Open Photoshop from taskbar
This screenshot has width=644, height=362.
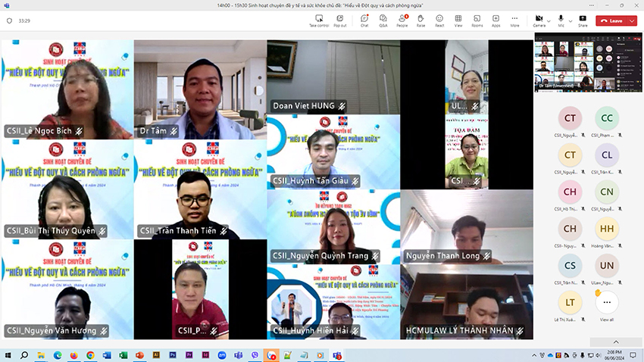pos(173,355)
